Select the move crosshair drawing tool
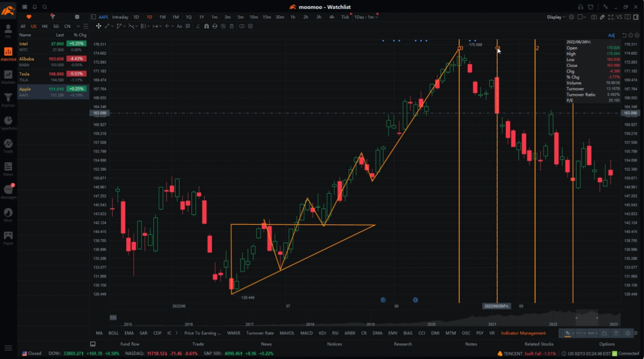 (x=99, y=26)
